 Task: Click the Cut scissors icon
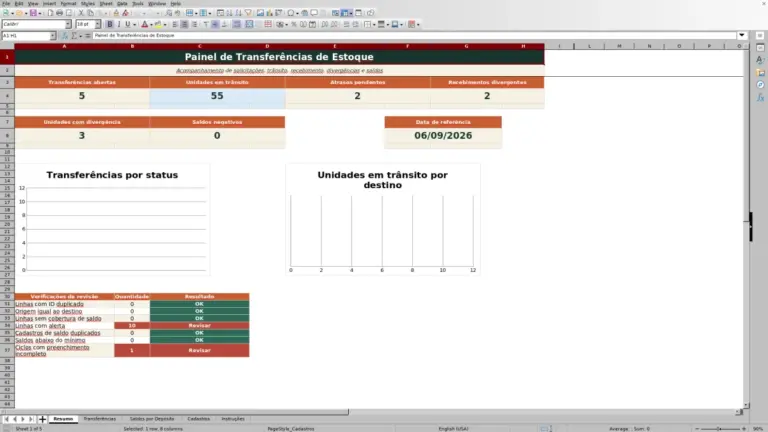81,13
